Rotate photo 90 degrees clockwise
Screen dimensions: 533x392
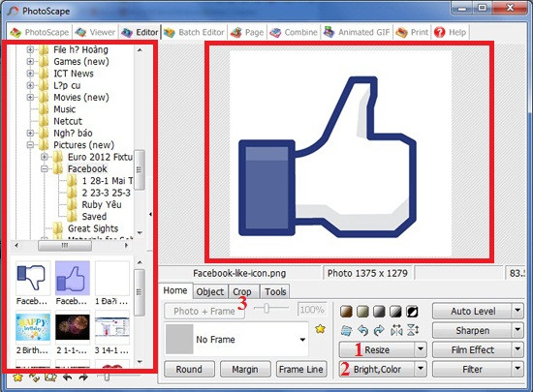point(379,330)
